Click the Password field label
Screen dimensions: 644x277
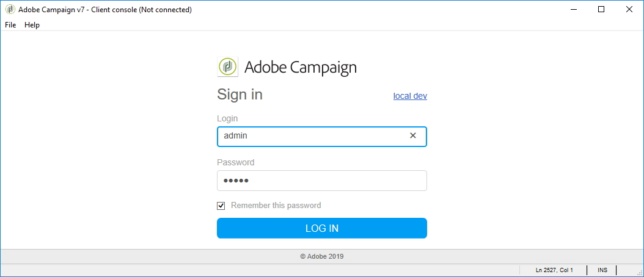235,162
